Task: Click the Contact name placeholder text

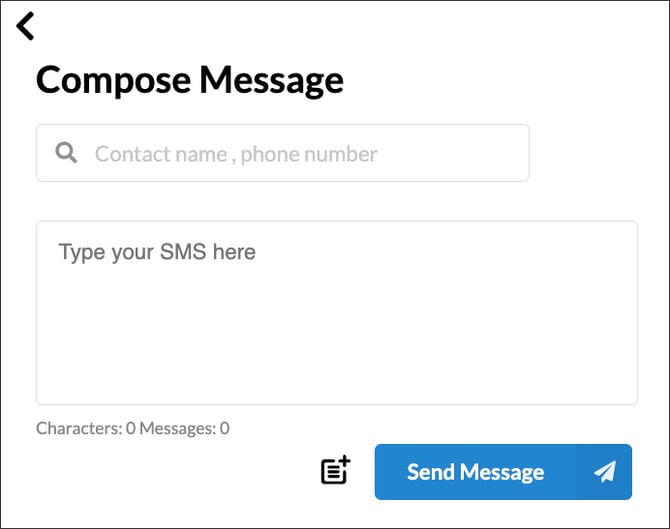Action: tap(236, 154)
